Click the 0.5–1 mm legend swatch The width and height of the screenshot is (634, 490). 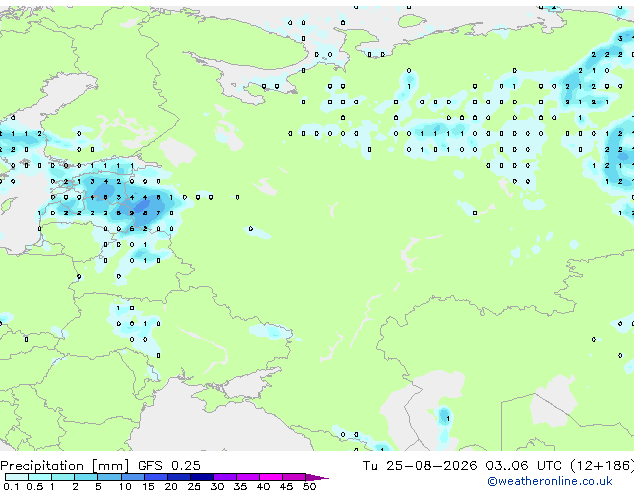[x=40, y=477]
